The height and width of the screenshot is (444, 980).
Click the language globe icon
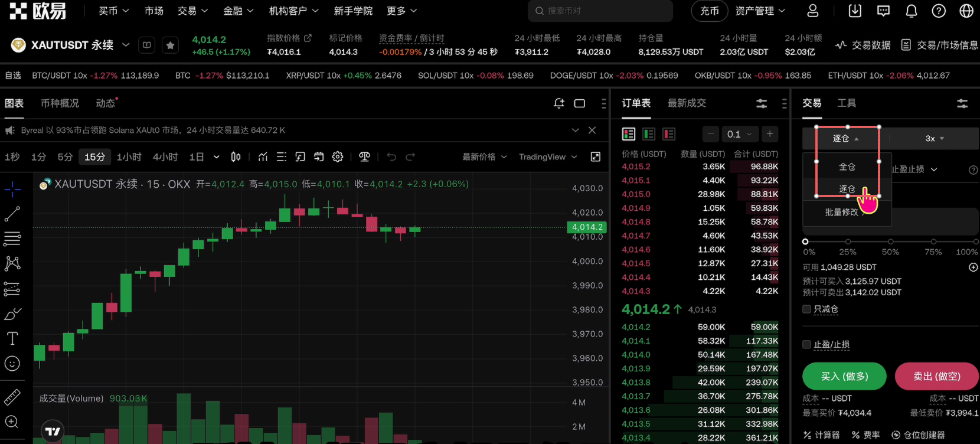pyautogui.click(x=966, y=11)
